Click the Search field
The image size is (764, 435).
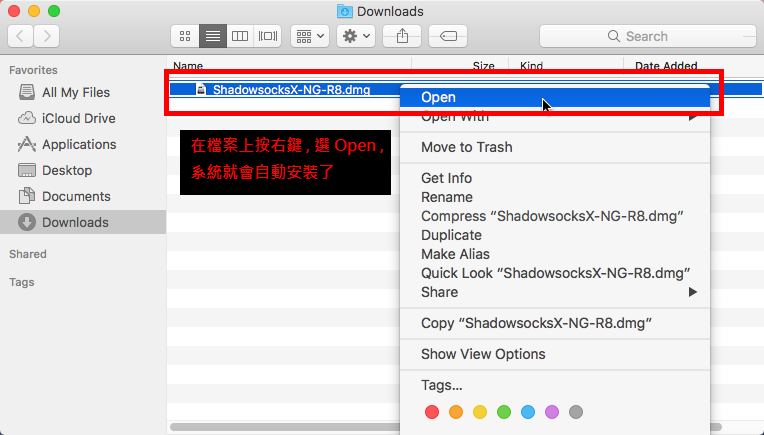(647, 36)
